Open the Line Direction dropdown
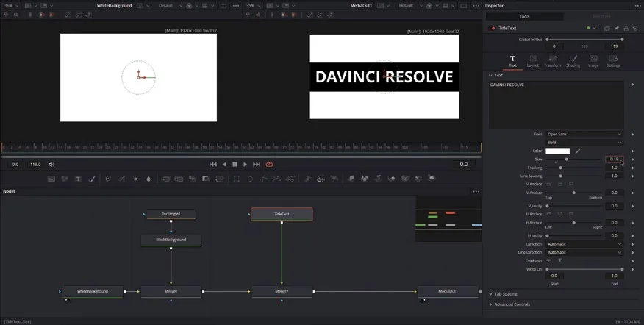644x325 pixels. 584,252
